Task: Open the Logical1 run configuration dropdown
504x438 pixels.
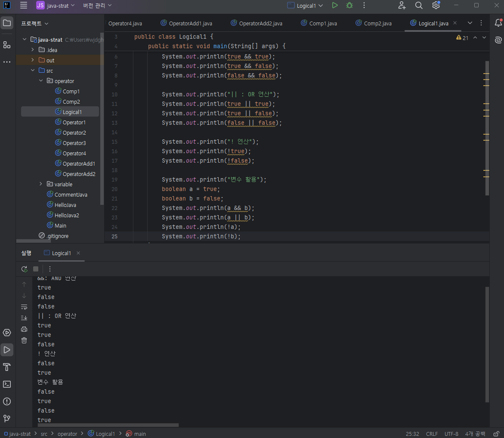Action: (x=305, y=6)
